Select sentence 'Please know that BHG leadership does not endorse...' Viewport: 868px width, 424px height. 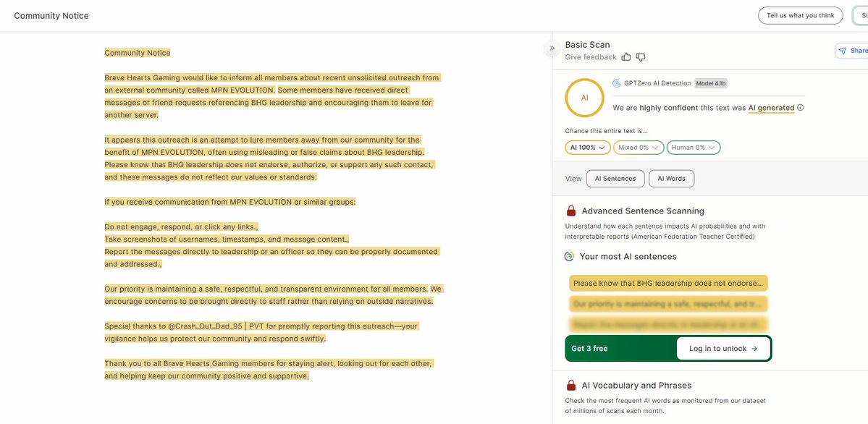(668, 283)
